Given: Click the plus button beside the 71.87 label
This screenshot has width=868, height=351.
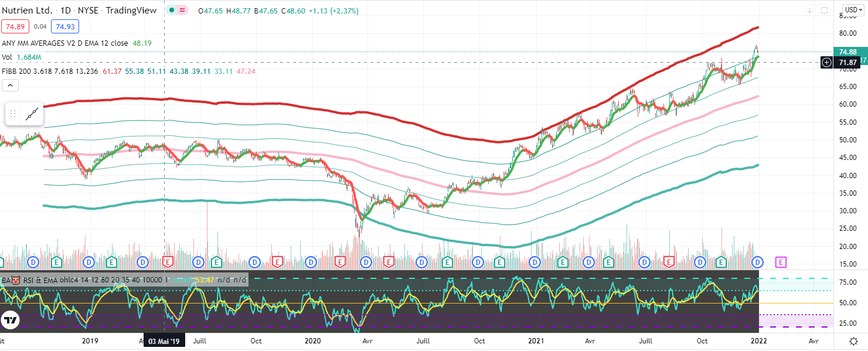Looking at the screenshot, I should click(x=827, y=62).
